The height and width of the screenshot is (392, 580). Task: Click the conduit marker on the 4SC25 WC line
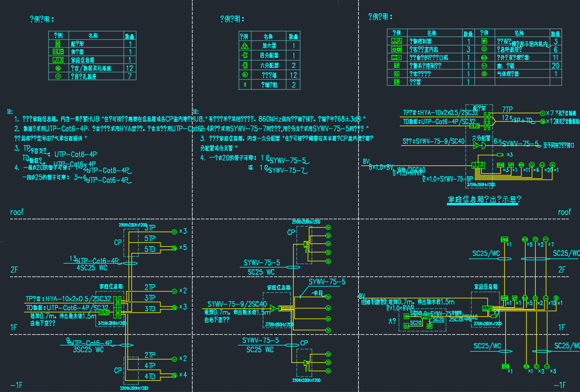(x=130, y=264)
